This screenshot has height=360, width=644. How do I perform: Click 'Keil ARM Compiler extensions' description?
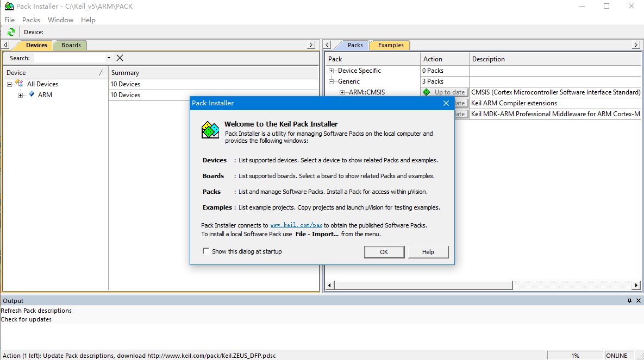click(x=514, y=103)
